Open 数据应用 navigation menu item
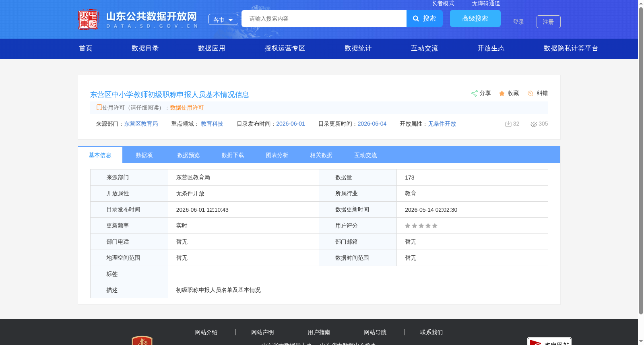Viewport: 644px width, 345px height. click(212, 48)
